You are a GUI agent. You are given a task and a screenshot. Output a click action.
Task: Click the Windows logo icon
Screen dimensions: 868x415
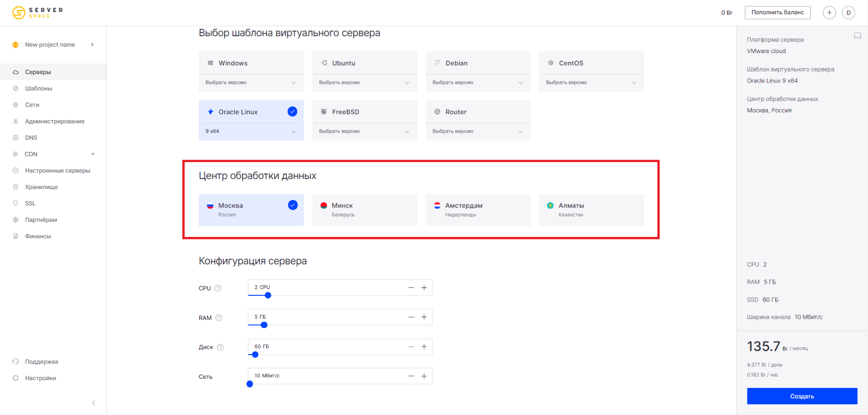210,63
